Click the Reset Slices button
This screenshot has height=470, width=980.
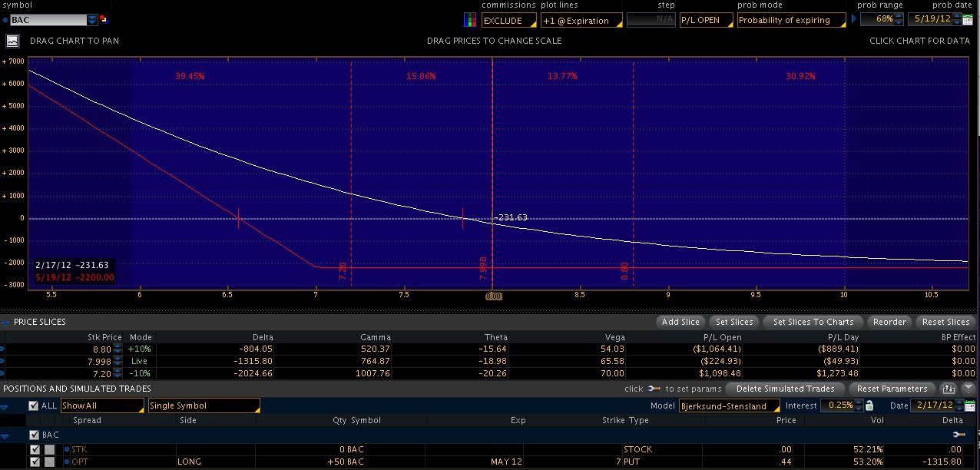[x=945, y=322]
